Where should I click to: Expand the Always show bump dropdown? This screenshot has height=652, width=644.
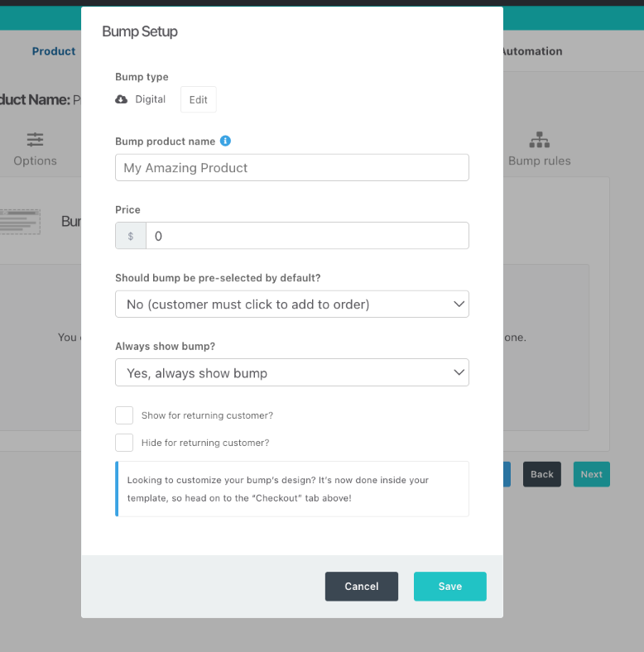tap(291, 373)
